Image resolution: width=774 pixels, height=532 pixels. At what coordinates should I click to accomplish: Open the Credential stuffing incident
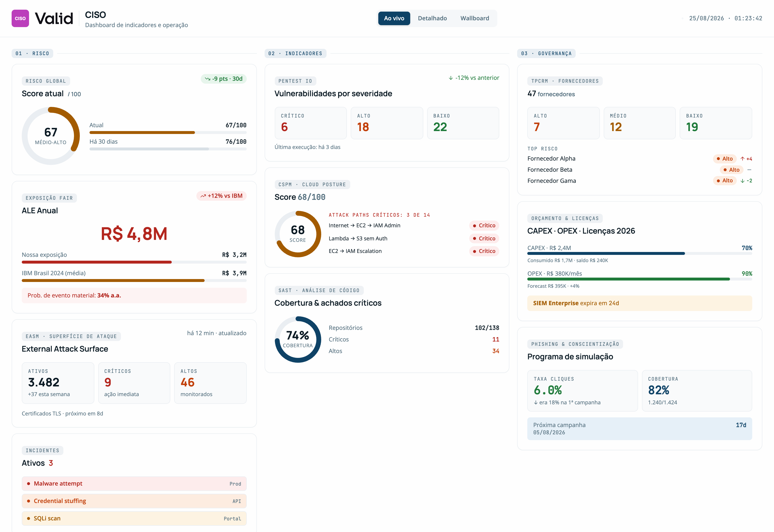134,501
